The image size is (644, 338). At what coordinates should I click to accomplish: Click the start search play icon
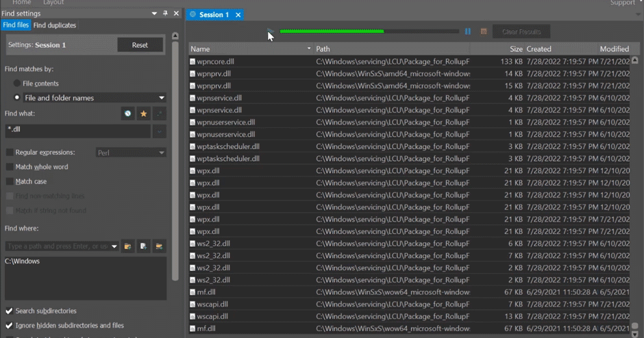click(270, 31)
